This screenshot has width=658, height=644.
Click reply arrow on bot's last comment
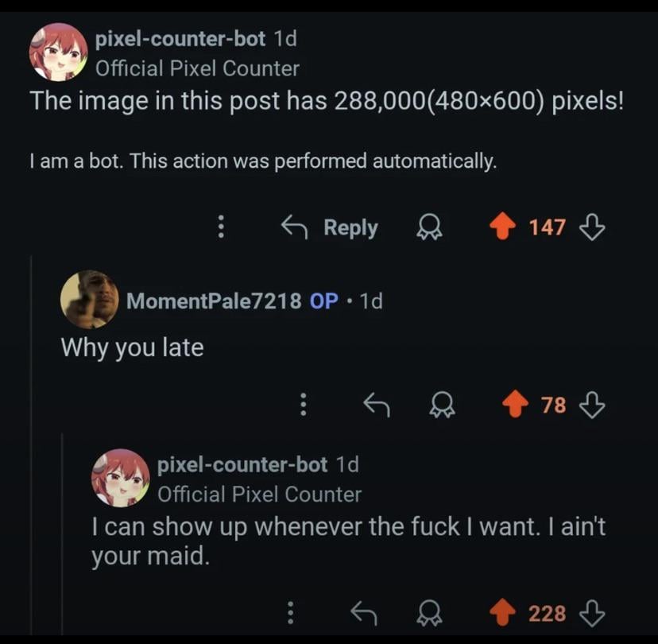click(x=364, y=613)
